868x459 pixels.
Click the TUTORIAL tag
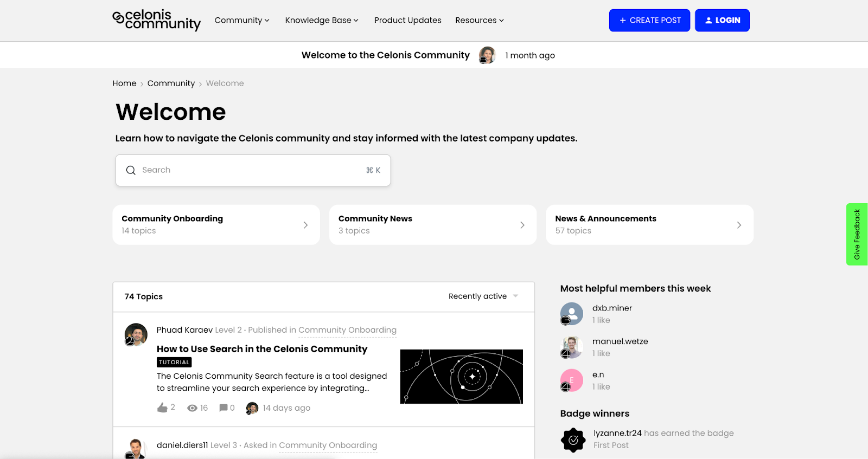pyautogui.click(x=174, y=362)
